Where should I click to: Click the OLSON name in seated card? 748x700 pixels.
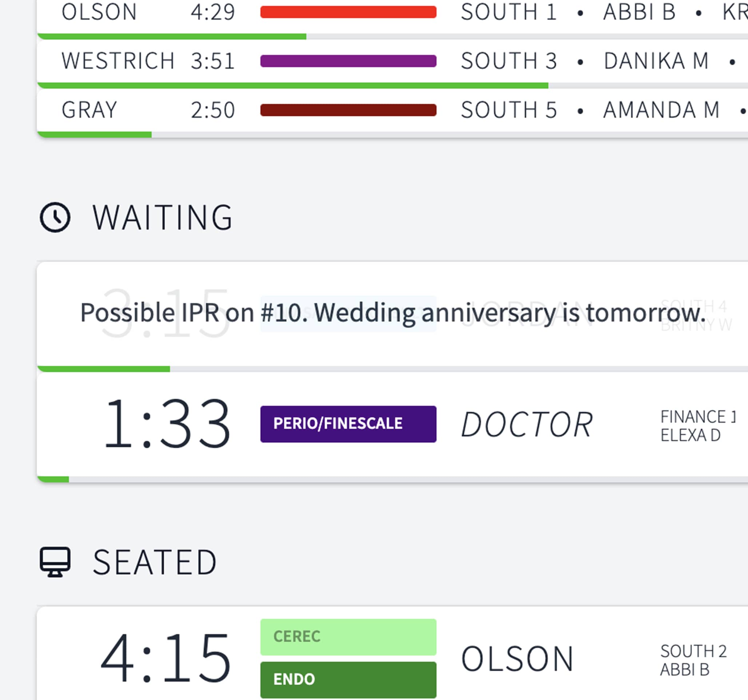[517, 659]
